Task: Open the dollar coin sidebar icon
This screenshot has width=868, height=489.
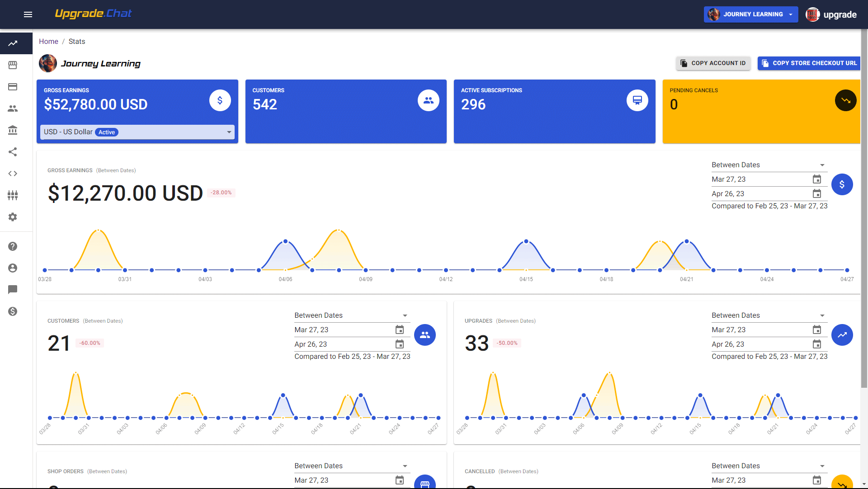Action: click(13, 311)
